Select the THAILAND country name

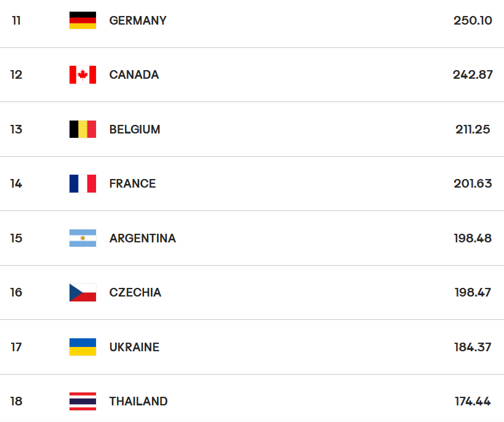click(138, 402)
